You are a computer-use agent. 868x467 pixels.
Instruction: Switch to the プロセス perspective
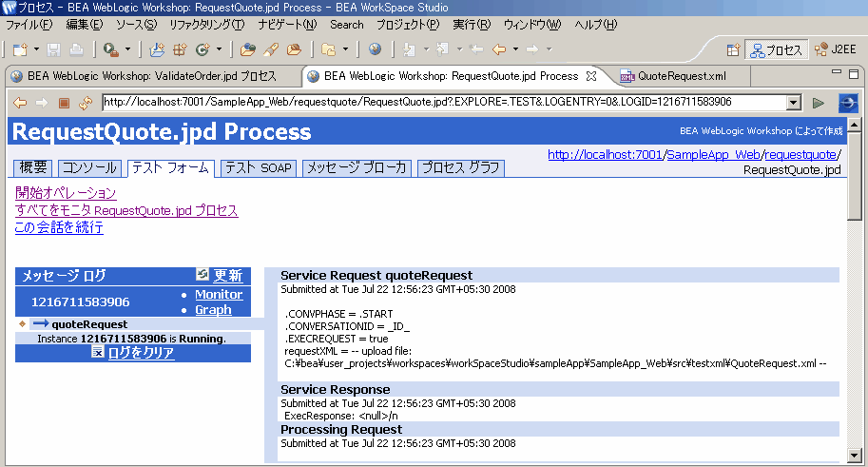tap(776, 49)
